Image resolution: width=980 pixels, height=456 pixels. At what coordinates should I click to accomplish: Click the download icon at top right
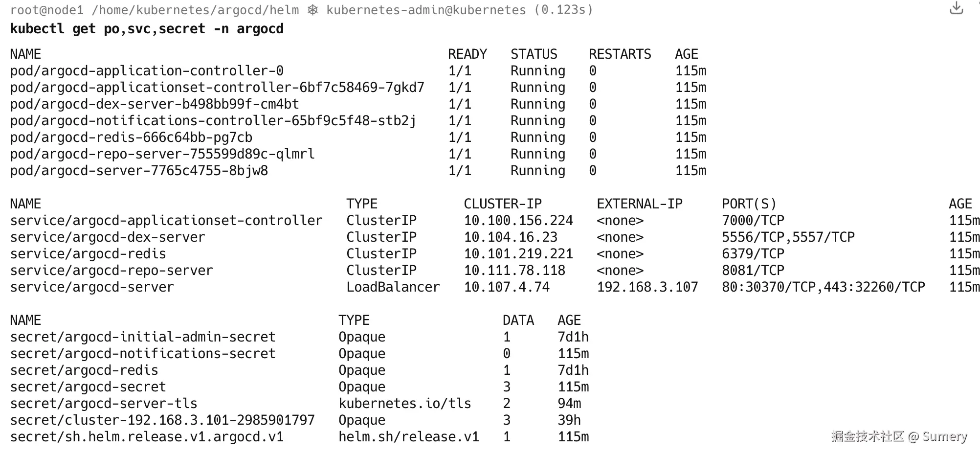(x=956, y=8)
